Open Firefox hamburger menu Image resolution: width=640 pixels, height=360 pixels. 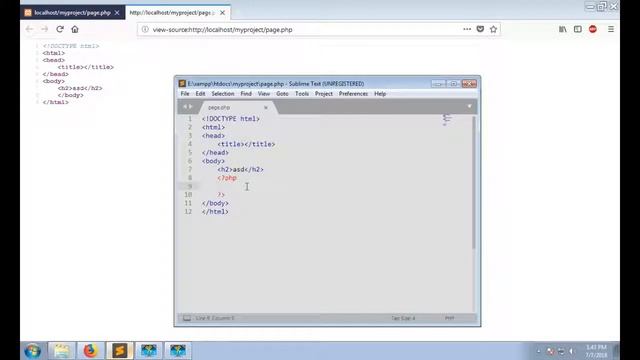(x=611, y=29)
